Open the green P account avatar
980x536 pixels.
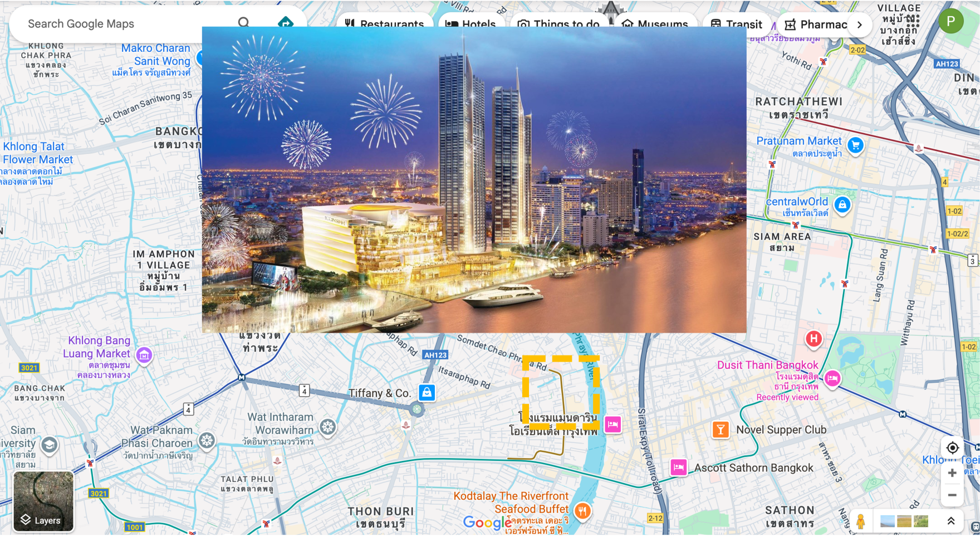point(950,21)
